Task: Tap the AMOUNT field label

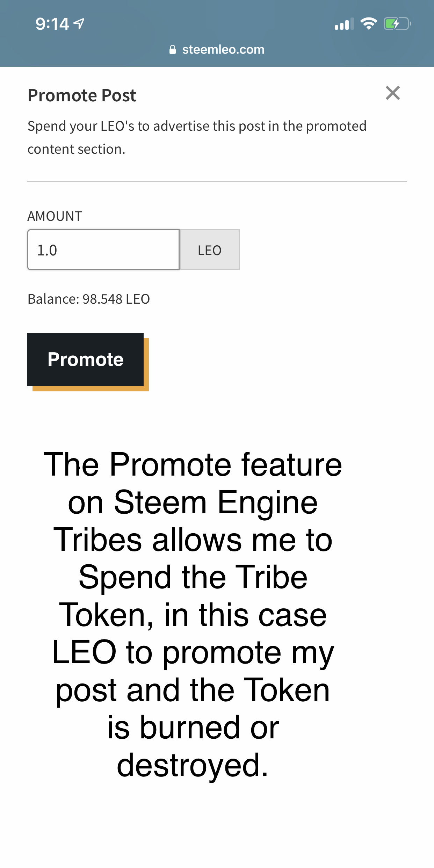Action: click(55, 216)
